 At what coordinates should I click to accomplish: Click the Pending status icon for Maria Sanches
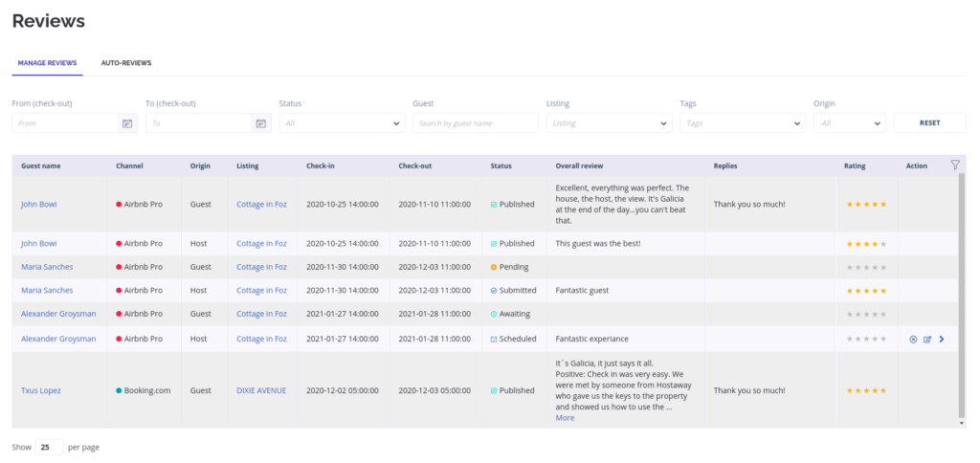point(494,268)
